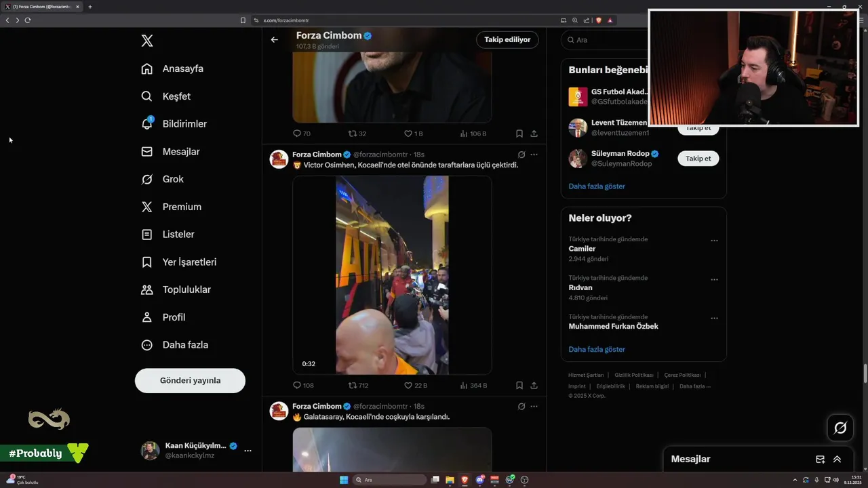868x488 pixels.
Task: Open more options for the Camiler trend
Action: 714,241
